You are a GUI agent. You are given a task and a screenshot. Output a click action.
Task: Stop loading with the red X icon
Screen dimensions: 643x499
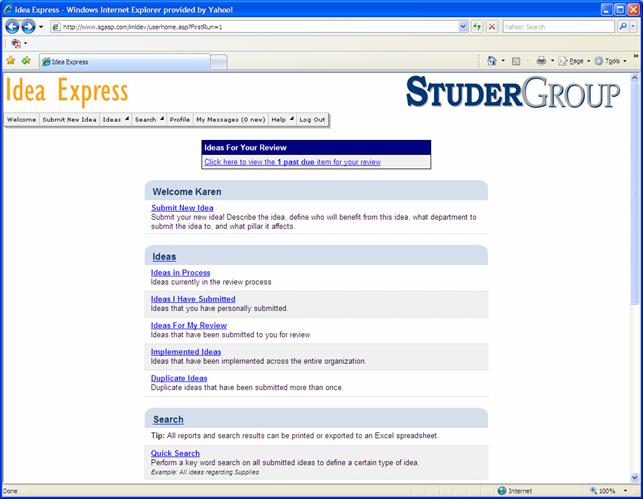pos(492,27)
